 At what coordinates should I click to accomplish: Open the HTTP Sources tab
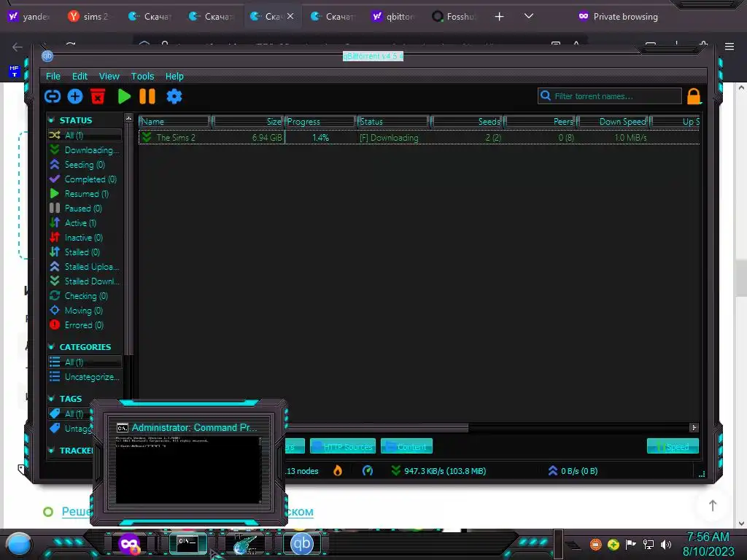pyautogui.click(x=343, y=446)
